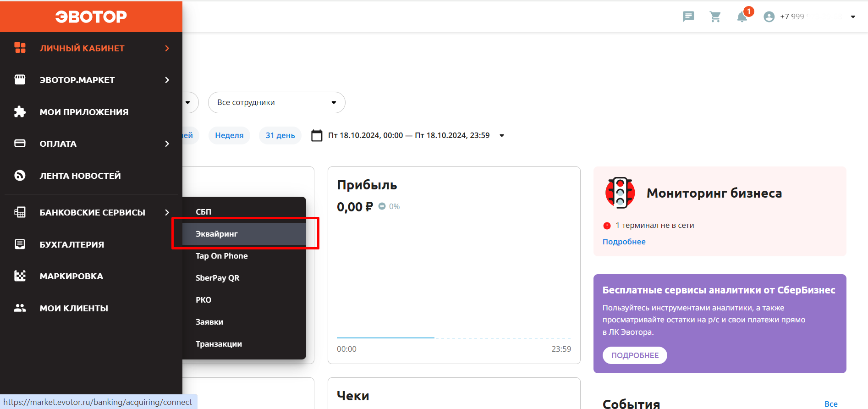Open the date range dropdown arrow
Viewport: 868px width, 409px height.
[x=502, y=136]
